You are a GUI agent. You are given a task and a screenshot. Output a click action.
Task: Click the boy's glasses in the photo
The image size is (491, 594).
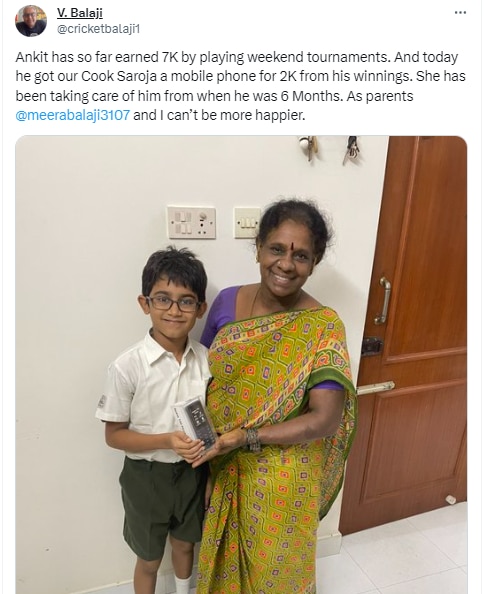(x=173, y=303)
